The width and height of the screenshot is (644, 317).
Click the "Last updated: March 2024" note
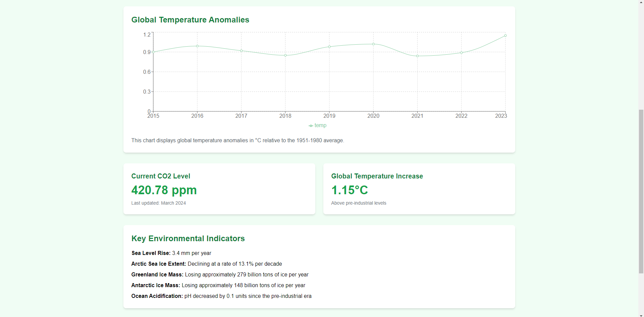click(x=159, y=203)
